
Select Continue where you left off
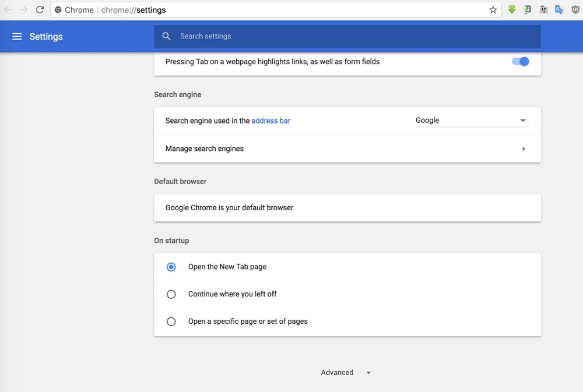(171, 294)
